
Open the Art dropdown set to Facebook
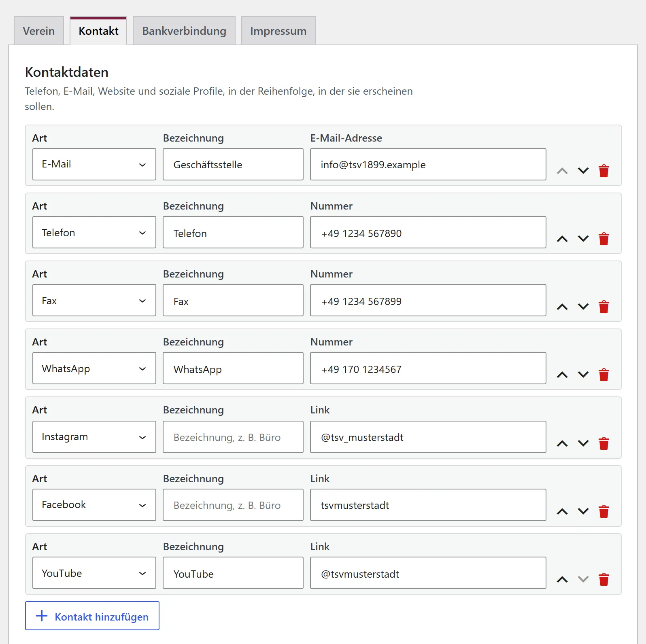(94, 505)
